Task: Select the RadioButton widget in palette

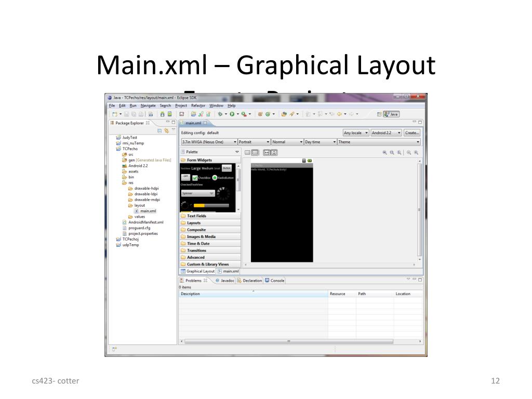Action: (x=223, y=178)
